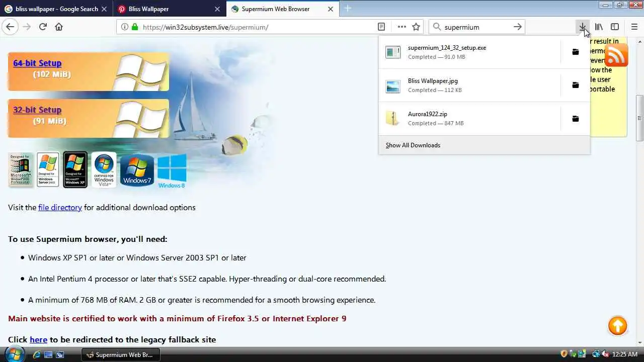Click Switch Between Windows icon
Screen dimensions: 644x362
click(60, 354)
